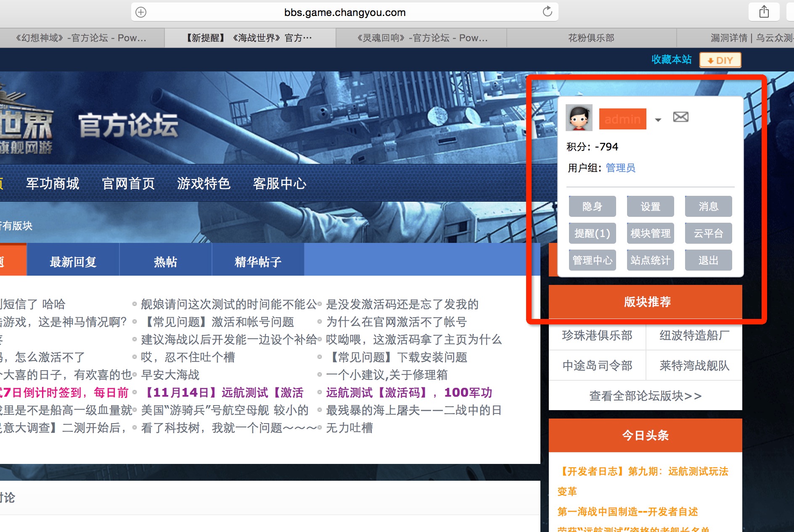Open post 建议海战以后开发能一边设个补给

(x=229, y=339)
